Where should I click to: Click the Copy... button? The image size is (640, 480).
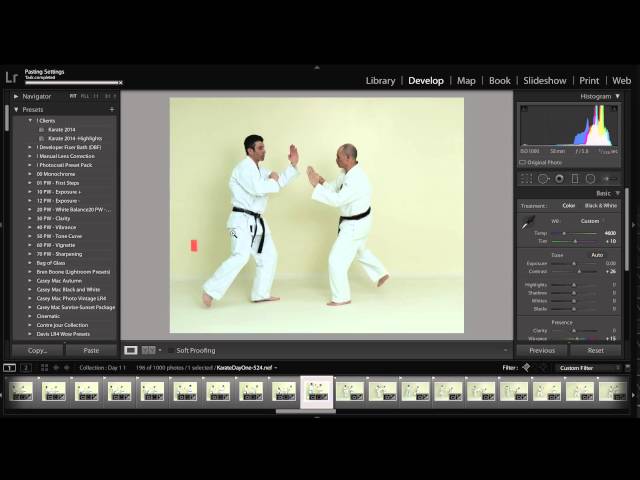38,350
